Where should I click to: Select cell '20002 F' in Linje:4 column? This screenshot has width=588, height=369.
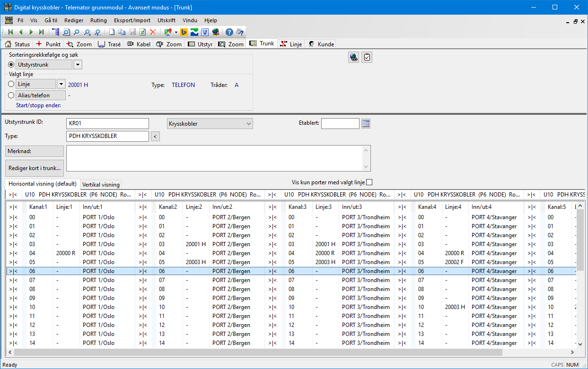455,262
